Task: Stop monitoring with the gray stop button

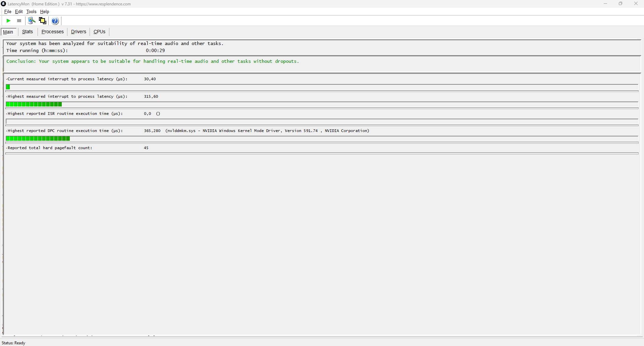Action: [19, 21]
